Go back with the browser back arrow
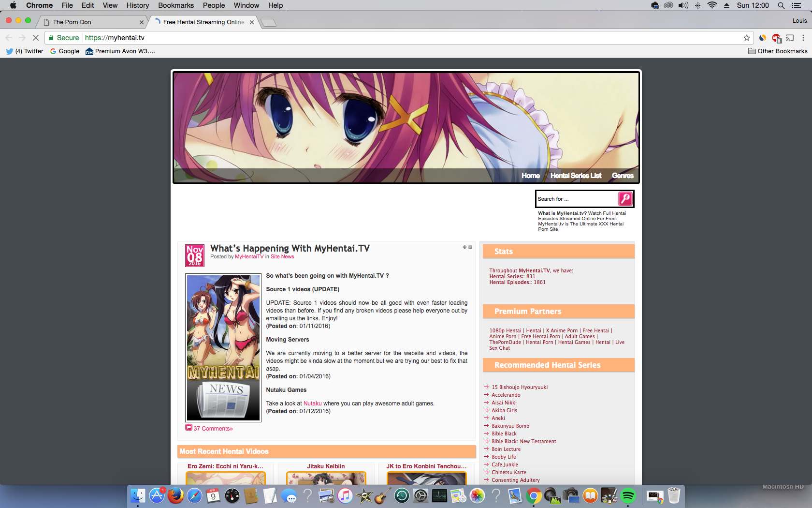The height and width of the screenshot is (508, 812). click(9, 38)
